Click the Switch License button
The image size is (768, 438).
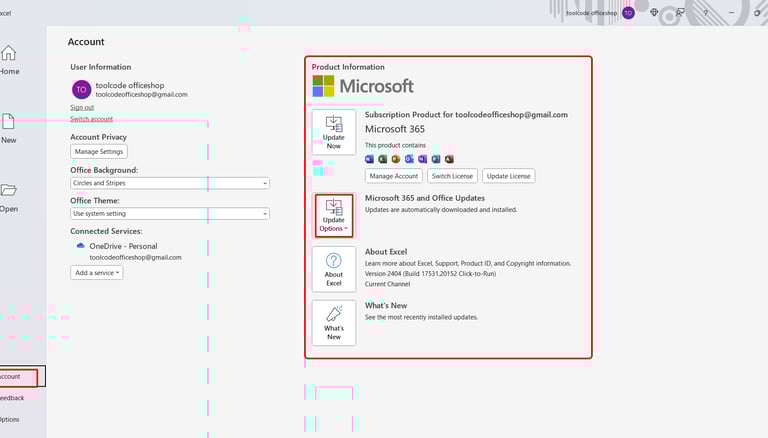pos(452,176)
